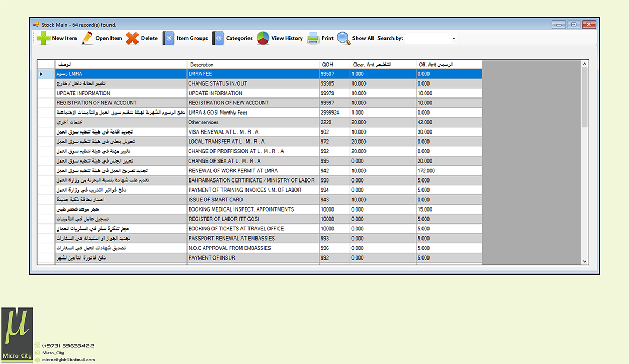The height and width of the screenshot is (364, 629).
Task: Click the vertical scrollbar thumb
Action: [x=584, y=98]
